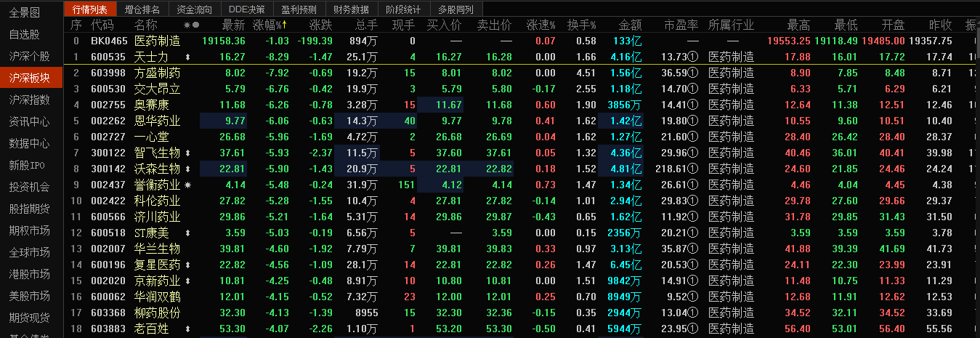Toggle sort order on 涨幅% column arrow
Viewport: 980px width, 338px height.
point(285,25)
